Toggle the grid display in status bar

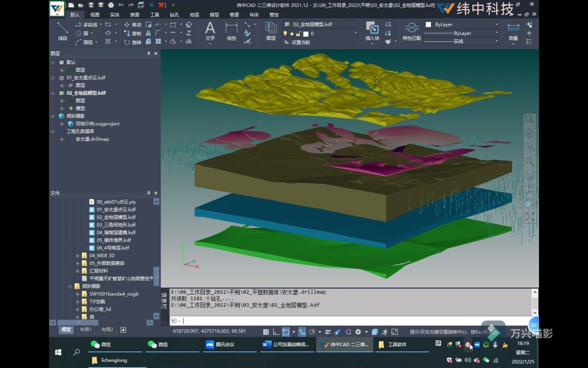click(266, 332)
